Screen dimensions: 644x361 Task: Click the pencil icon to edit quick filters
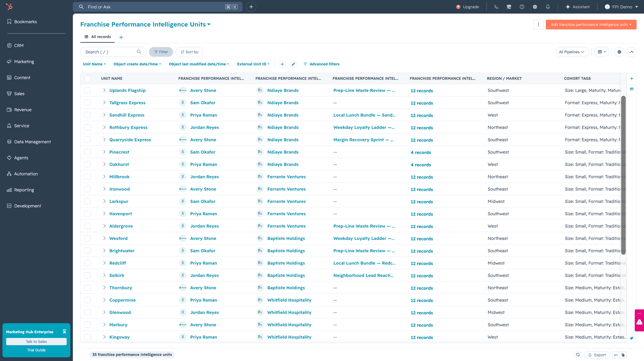[293, 64]
